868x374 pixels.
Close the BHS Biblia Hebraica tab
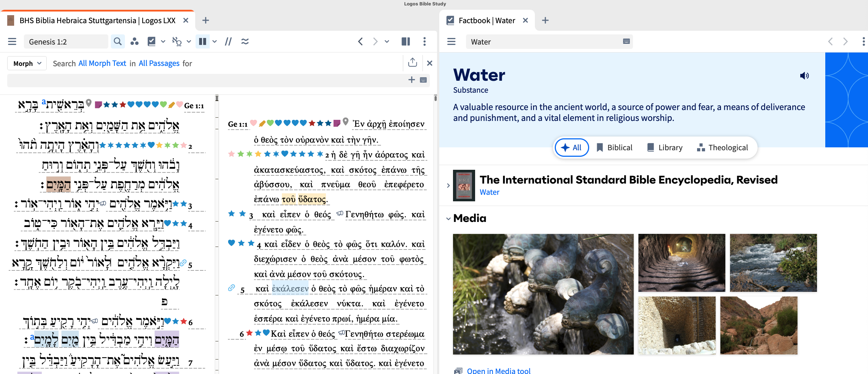click(x=186, y=21)
